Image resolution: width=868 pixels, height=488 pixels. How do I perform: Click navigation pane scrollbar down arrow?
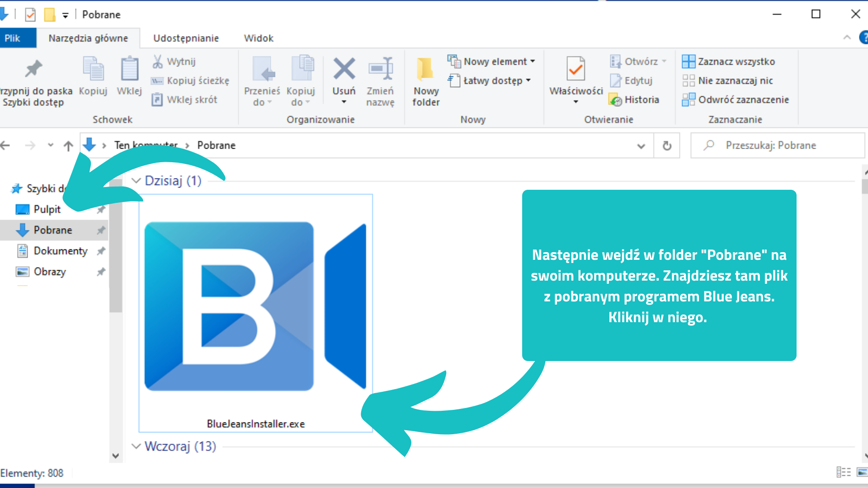(116, 456)
